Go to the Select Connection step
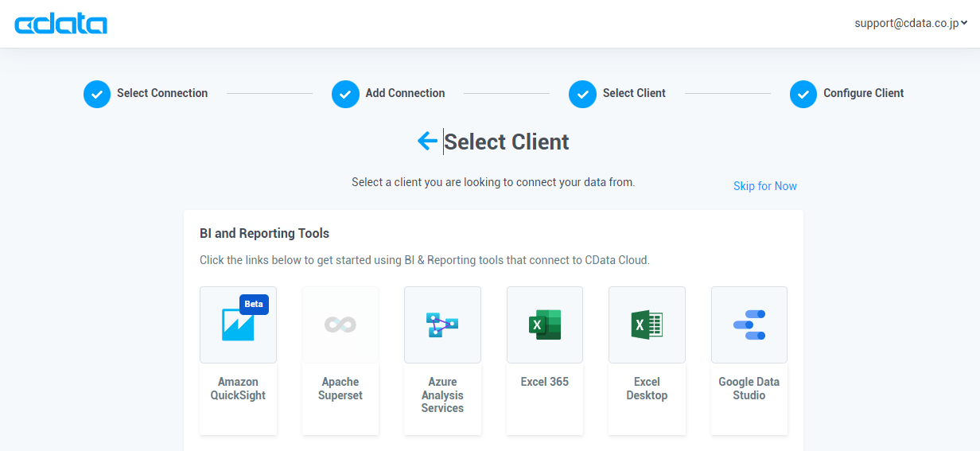Screen dimensions: 980x451 pyautogui.click(x=162, y=93)
